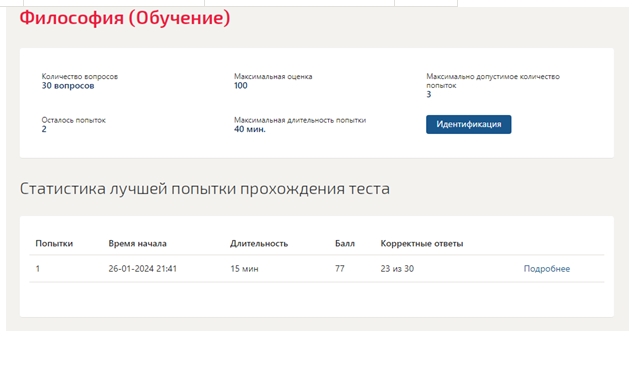Image resolution: width=643 pixels, height=367 pixels.
Task: Click the 23 из 30 correct answers cell
Action: [x=397, y=269]
